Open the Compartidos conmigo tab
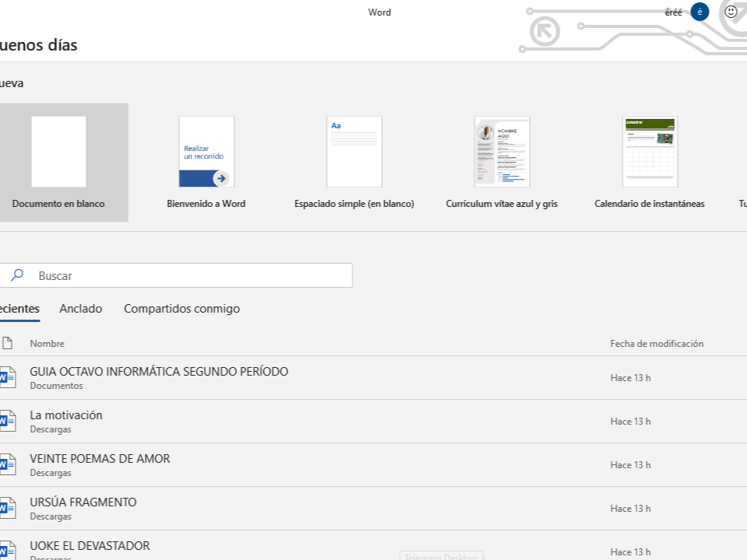The width and height of the screenshot is (747, 560). (x=181, y=309)
